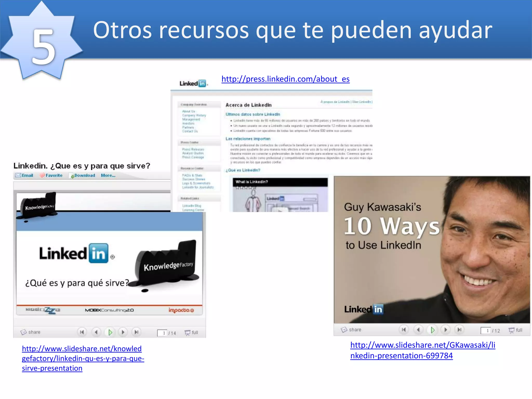Mark the Linkedin presentation as Favorite
This screenshot has height=399, width=532.
click(51, 175)
